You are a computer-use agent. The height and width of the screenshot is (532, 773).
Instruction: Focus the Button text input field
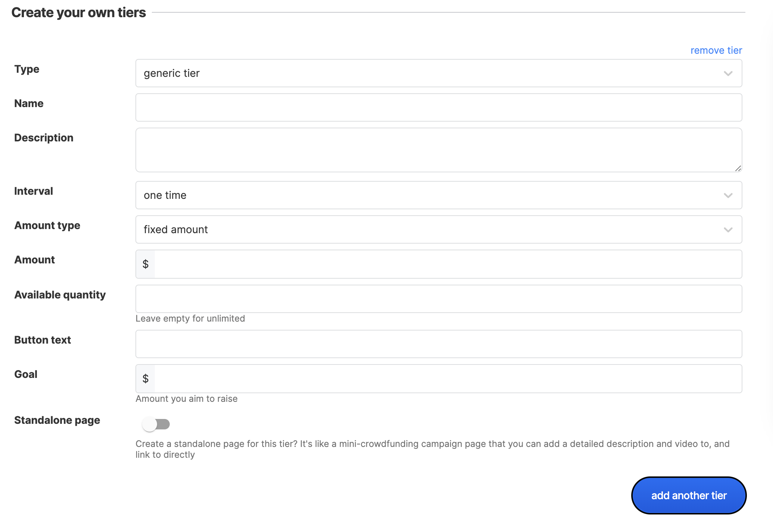click(438, 344)
